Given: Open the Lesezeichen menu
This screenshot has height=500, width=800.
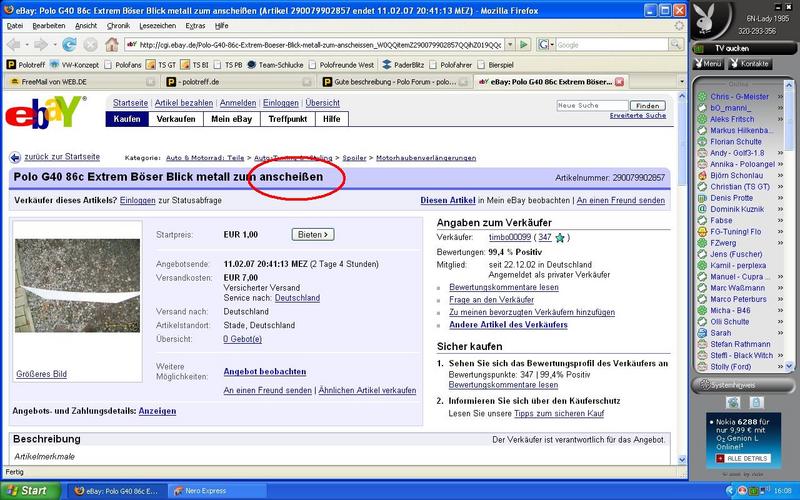Looking at the screenshot, I should click(x=158, y=26).
